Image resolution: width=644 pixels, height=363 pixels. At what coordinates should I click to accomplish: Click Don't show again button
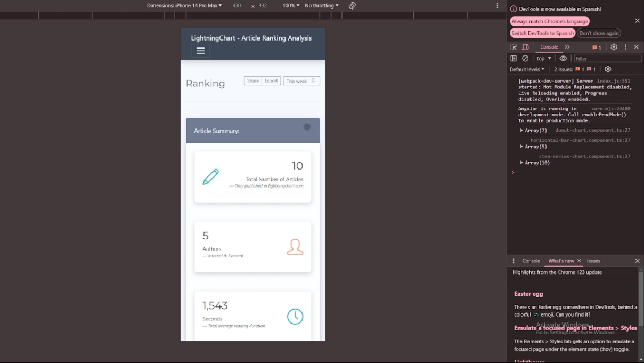pyautogui.click(x=599, y=33)
